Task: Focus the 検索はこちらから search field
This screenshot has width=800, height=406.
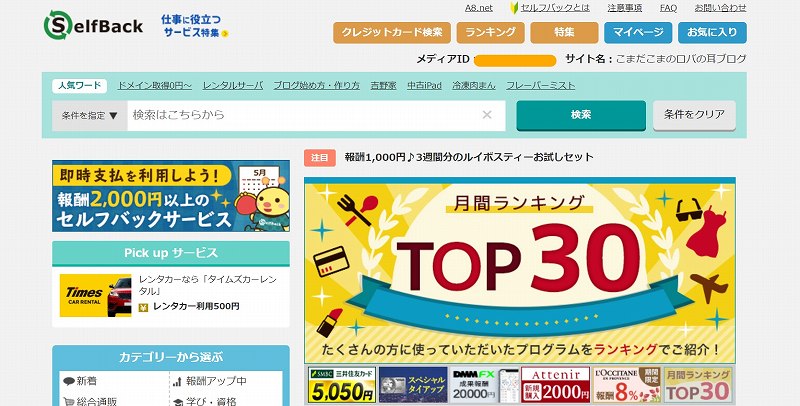Action: pyautogui.click(x=316, y=115)
